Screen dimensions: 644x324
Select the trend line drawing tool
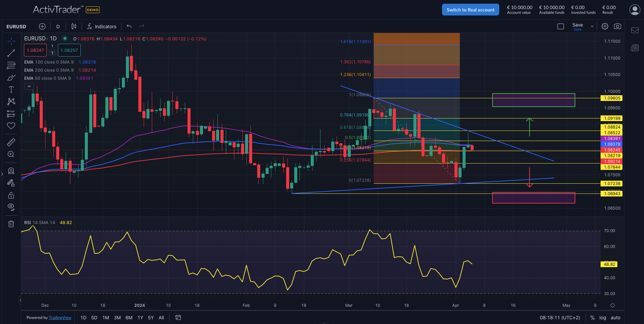11,53
